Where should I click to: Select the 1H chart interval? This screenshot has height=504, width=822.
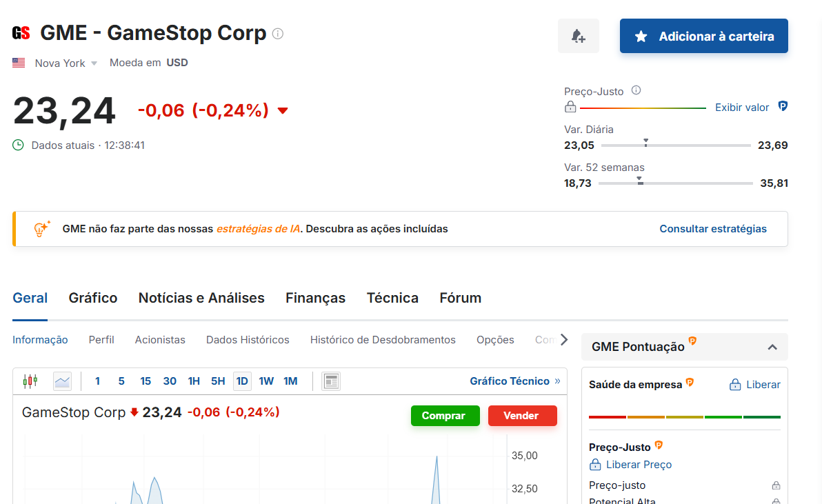194,381
